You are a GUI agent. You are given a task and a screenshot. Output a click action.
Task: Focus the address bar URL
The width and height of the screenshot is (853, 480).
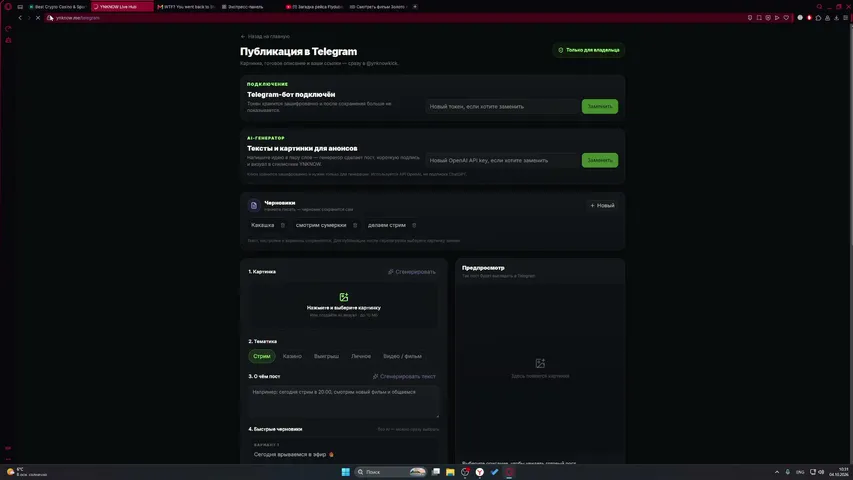pyautogui.click(x=78, y=17)
